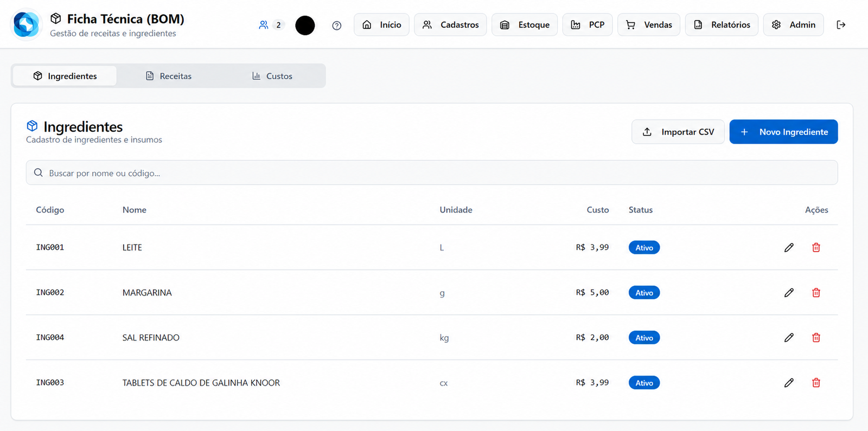This screenshot has width=868, height=431.
Task: Click the Novo Ingrediente button
Action: click(783, 132)
